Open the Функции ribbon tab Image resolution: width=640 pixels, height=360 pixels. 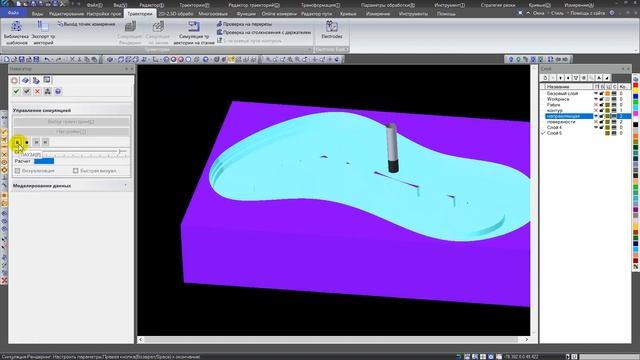click(246, 14)
